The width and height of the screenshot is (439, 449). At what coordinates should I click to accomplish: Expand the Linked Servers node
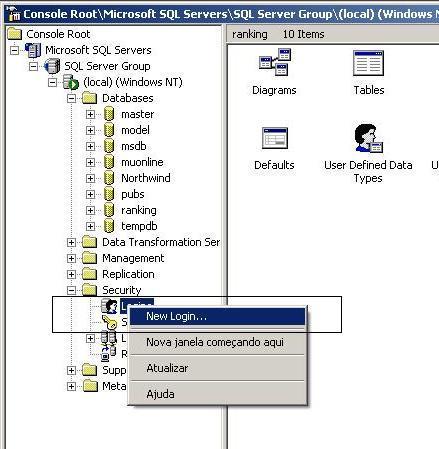click(x=90, y=338)
